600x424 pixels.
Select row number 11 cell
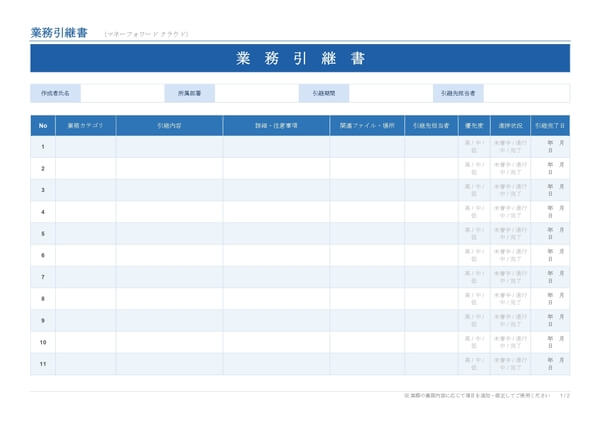tap(43, 364)
